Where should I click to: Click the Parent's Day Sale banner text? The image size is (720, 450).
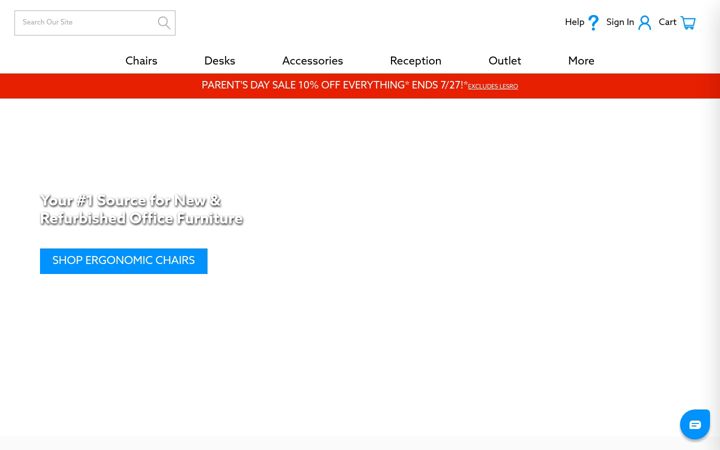pos(334,85)
